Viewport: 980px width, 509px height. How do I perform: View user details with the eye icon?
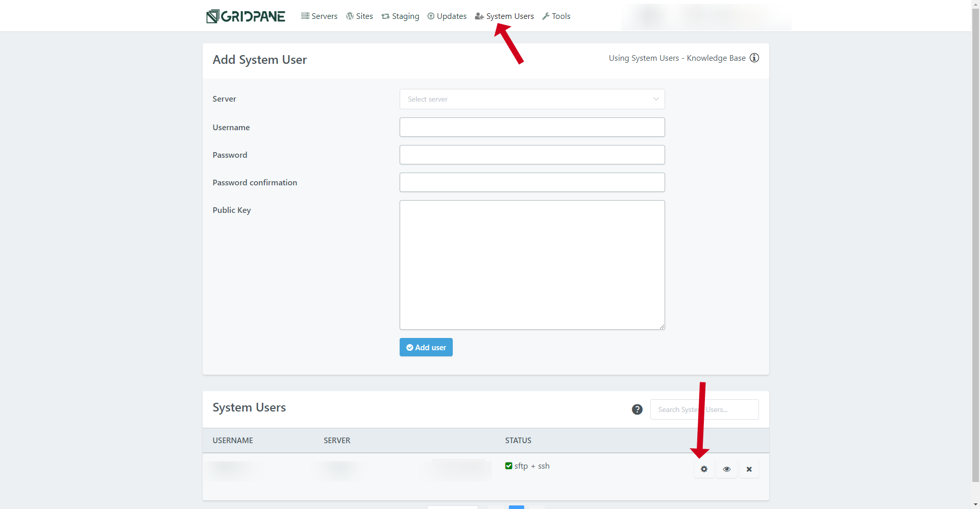pyautogui.click(x=726, y=469)
